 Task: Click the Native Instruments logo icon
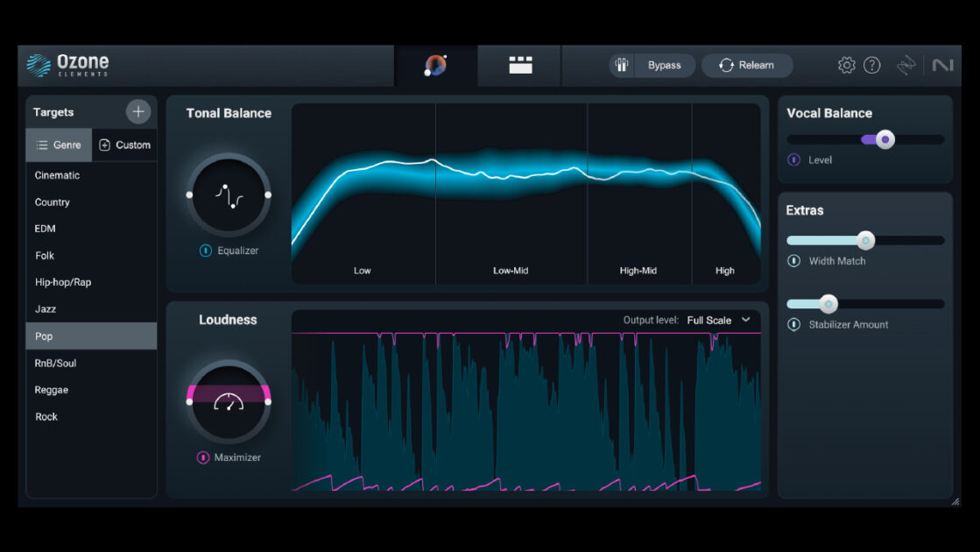pyautogui.click(x=942, y=65)
